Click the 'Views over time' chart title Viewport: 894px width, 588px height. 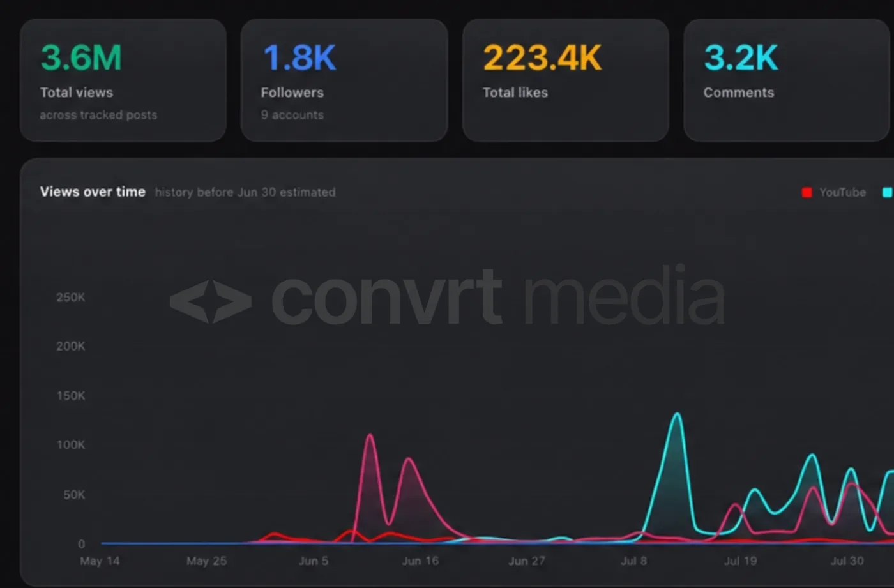click(x=93, y=192)
